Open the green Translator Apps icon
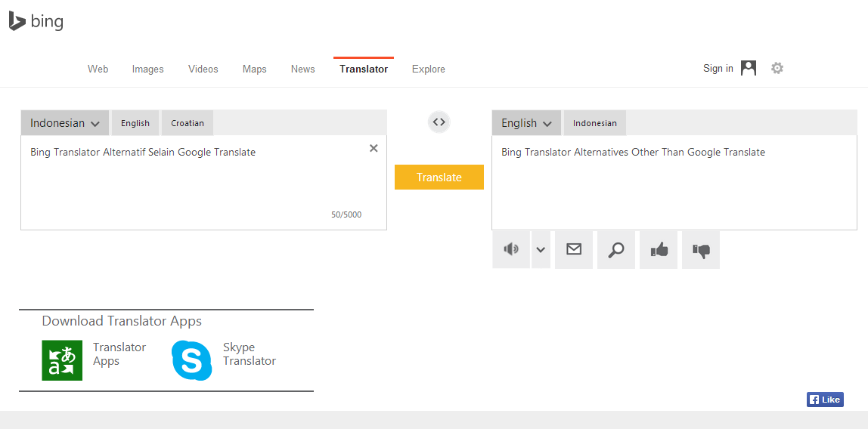This screenshot has width=868, height=429. [x=62, y=360]
